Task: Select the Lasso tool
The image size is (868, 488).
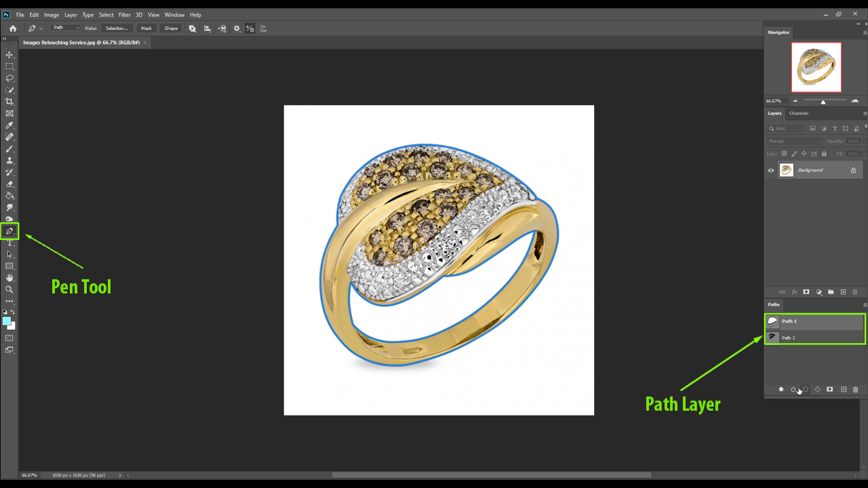Action: pos(9,78)
